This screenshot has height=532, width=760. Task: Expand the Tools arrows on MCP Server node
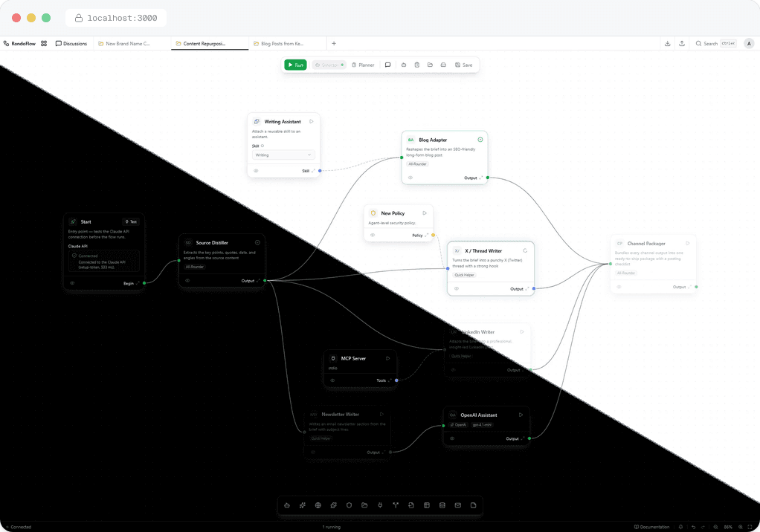click(x=390, y=380)
